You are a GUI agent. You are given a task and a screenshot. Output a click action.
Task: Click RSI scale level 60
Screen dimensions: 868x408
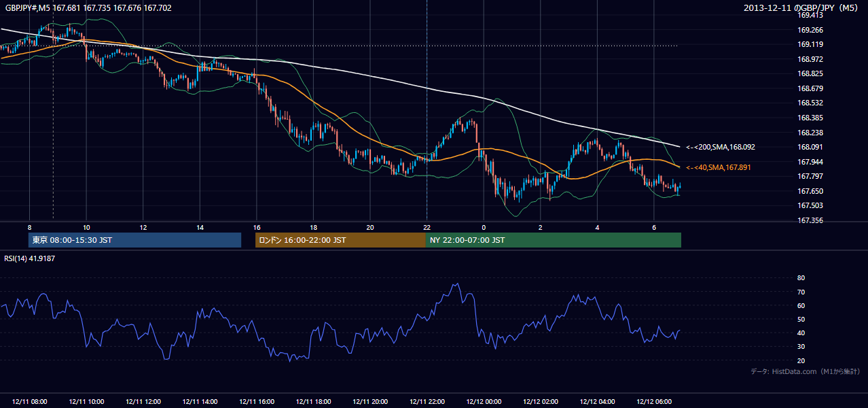tap(801, 305)
